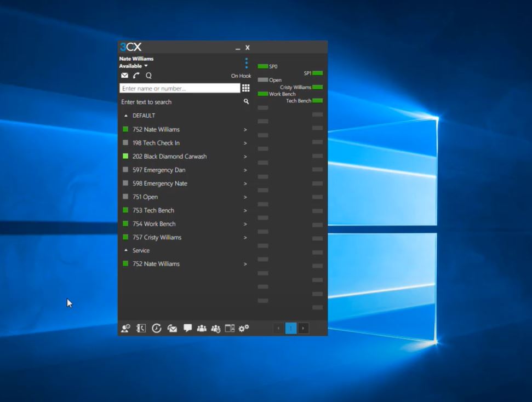The image size is (532, 402).
Task: Toggle the SP0 BLF indicator
Action: click(x=263, y=66)
